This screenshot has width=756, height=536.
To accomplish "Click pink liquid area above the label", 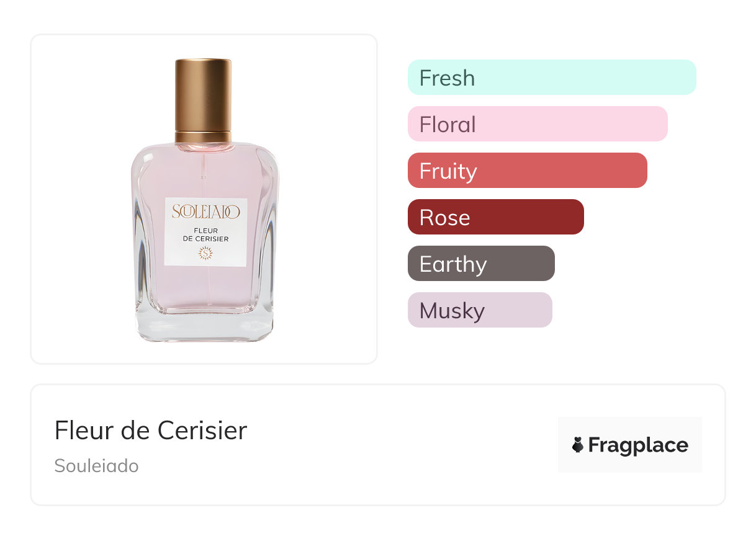I will tap(205, 174).
